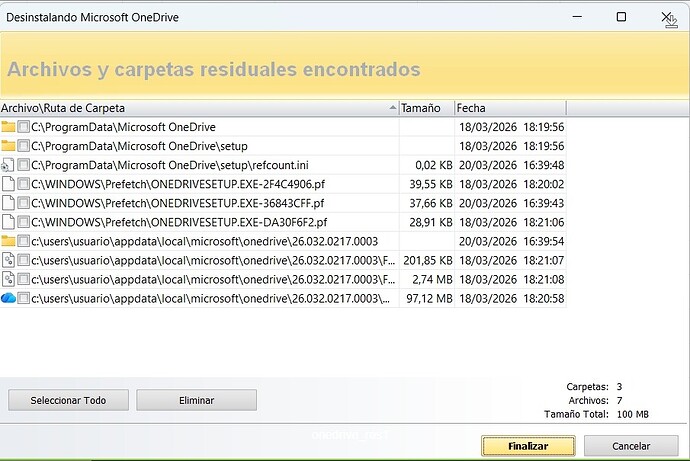Click file icon for ONEDRIVESETUP.EXE-DA30F6F2.pf
The width and height of the screenshot is (690, 461).
tap(8, 222)
